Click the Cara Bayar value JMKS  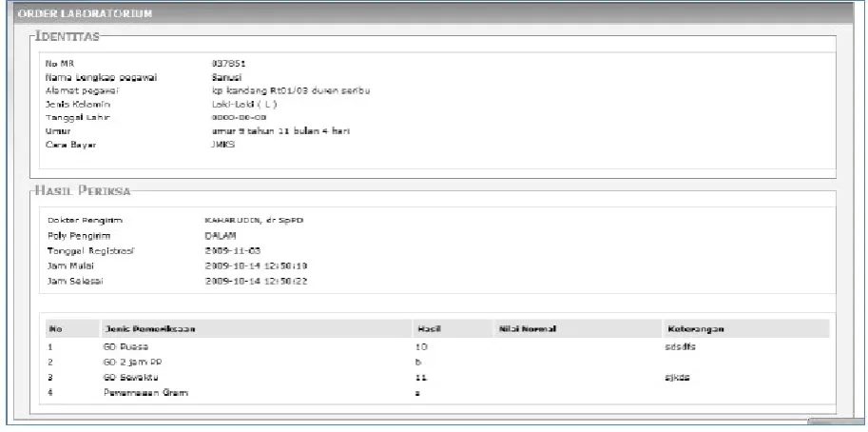(x=223, y=145)
